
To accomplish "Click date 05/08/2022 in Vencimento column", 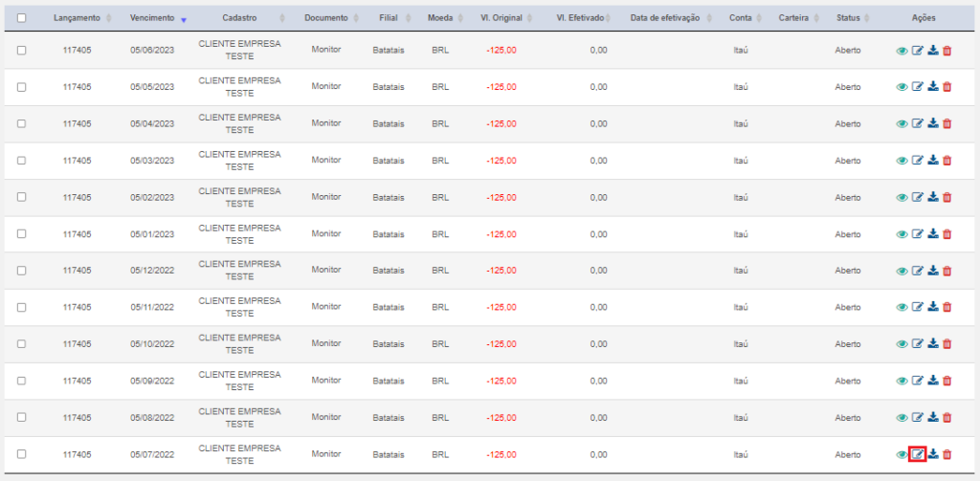I will [152, 417].
